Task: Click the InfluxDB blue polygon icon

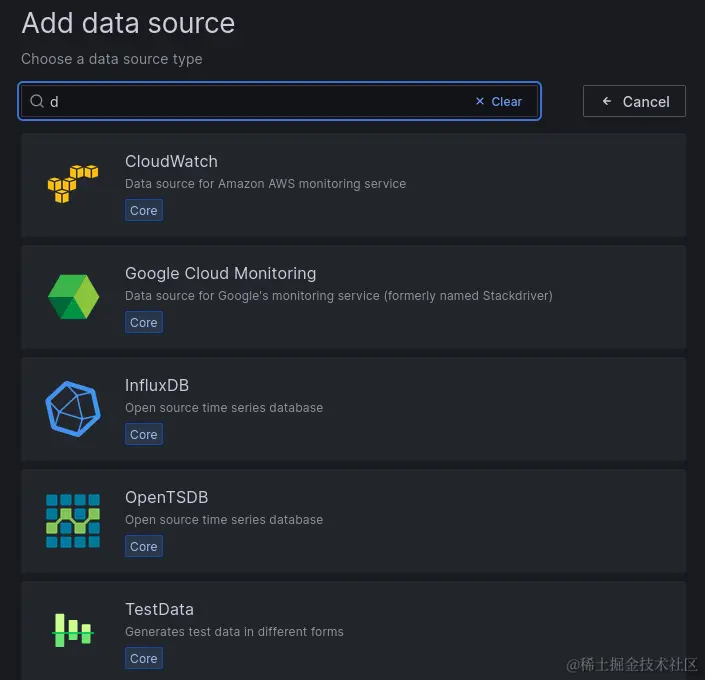Action: (73, 409)
